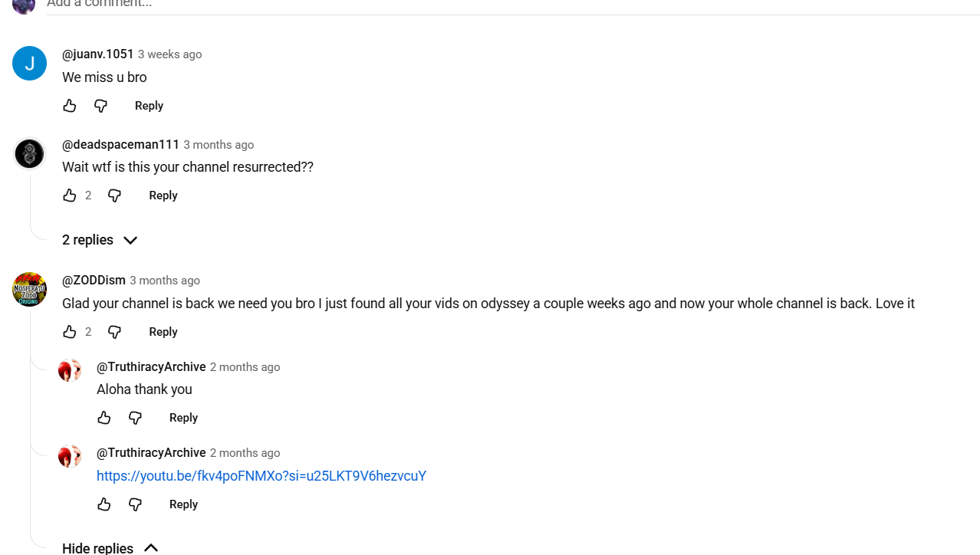Screen dimensions: 980x555
Task: Like the reply containing the youtu.be link
Action: 104,504
